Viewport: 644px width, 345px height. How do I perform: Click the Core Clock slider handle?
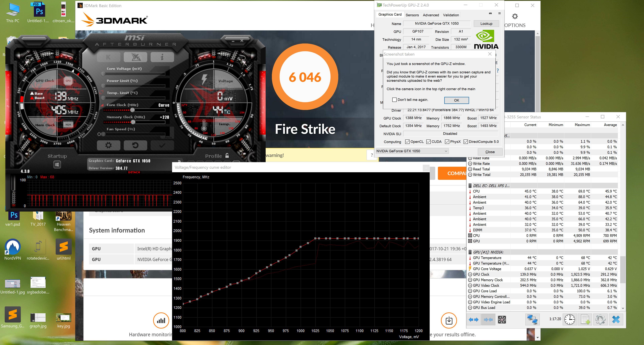click(132, 110)
